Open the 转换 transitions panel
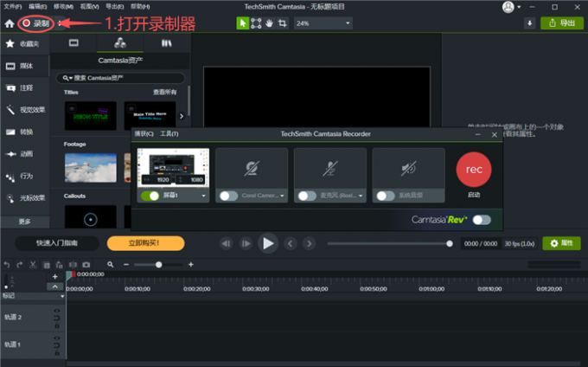The height and width of the screenshot is (367, 588). [x=25, y=132]
